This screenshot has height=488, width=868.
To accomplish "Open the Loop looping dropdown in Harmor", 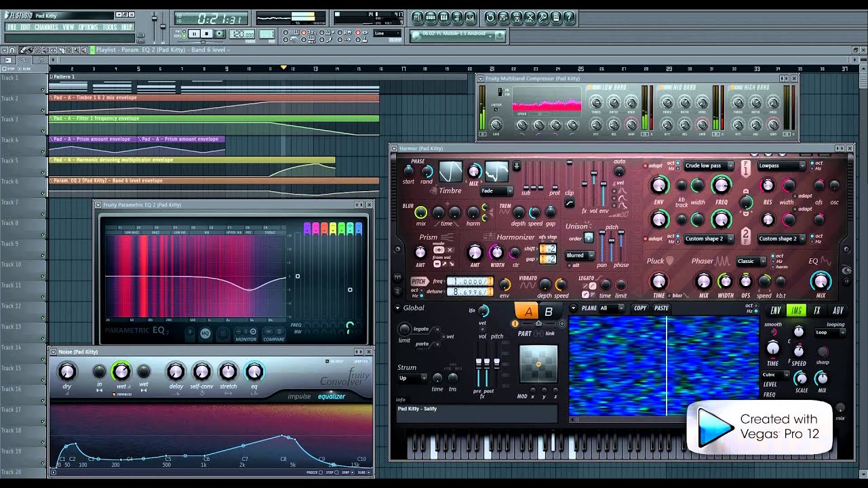I will (831, 333).
